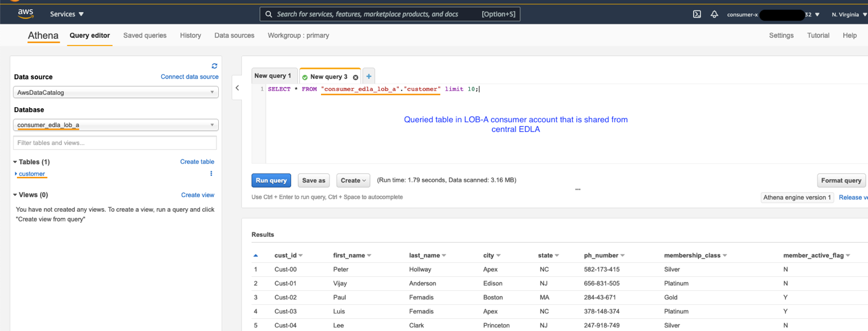This screenshot has width=868, height=331.
Task: Focus the AWS services search box
Action: 390,14
